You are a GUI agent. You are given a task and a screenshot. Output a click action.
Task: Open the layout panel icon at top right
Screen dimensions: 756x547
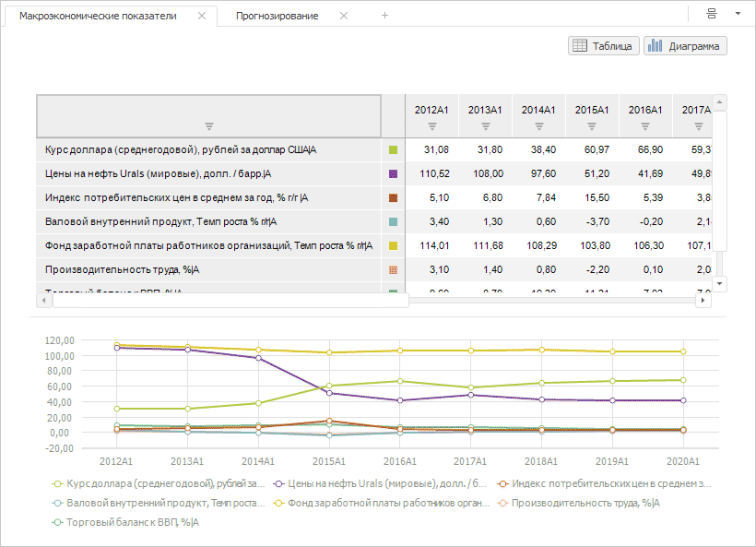pyautogui.click(x=712, y=14)
